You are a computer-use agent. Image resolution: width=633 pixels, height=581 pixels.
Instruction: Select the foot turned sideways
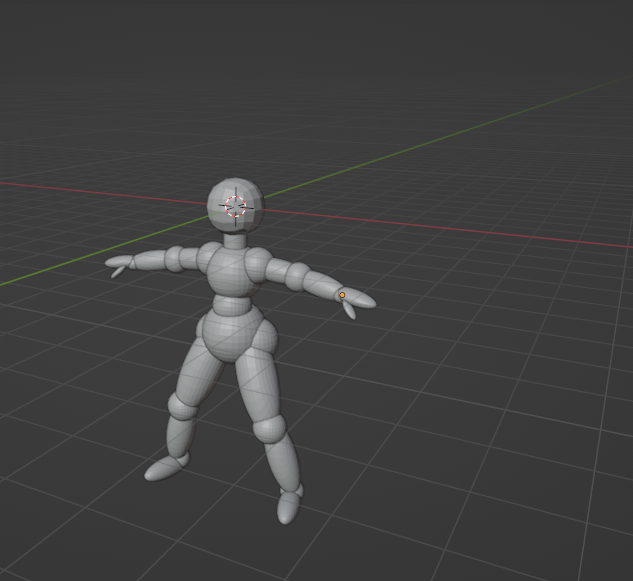164,468
